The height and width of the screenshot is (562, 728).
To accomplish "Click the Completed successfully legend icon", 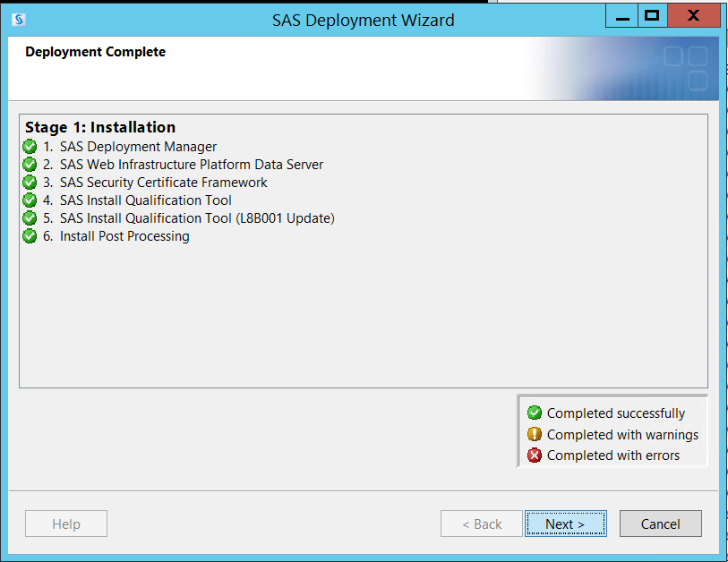I will (x=535, y=413).
